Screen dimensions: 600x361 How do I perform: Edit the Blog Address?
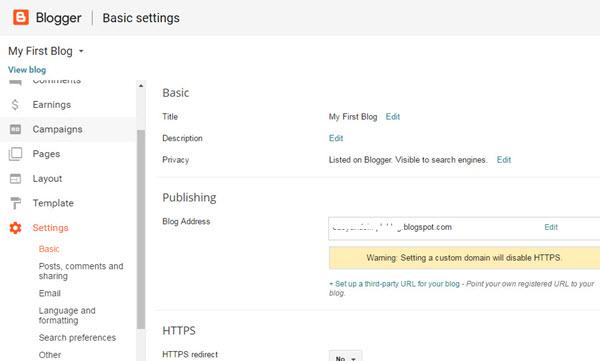tap(551, 227)
